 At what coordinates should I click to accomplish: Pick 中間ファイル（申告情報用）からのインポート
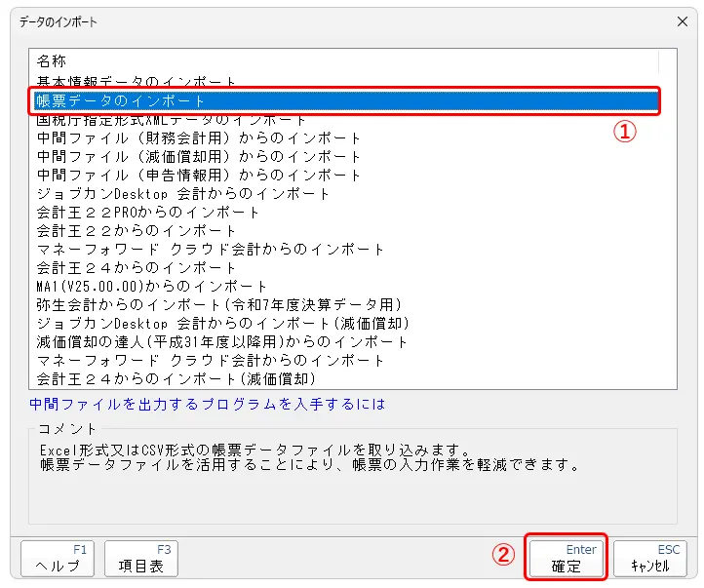click(199, 175)
